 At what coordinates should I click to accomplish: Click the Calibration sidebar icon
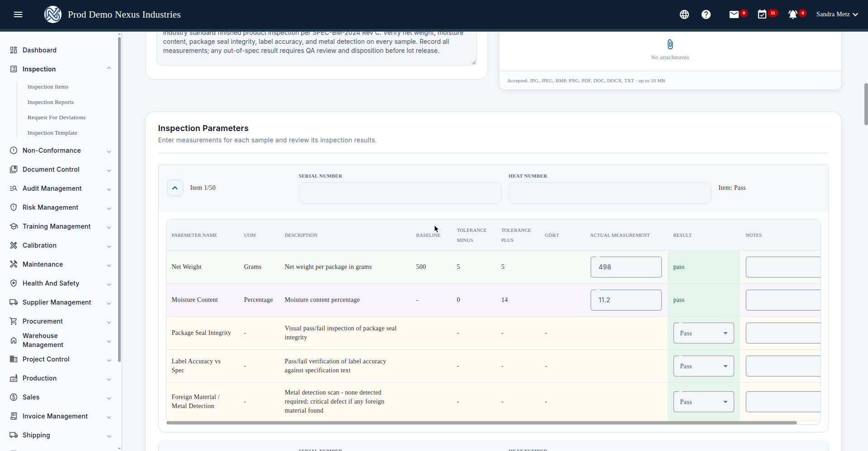(14, 245)
